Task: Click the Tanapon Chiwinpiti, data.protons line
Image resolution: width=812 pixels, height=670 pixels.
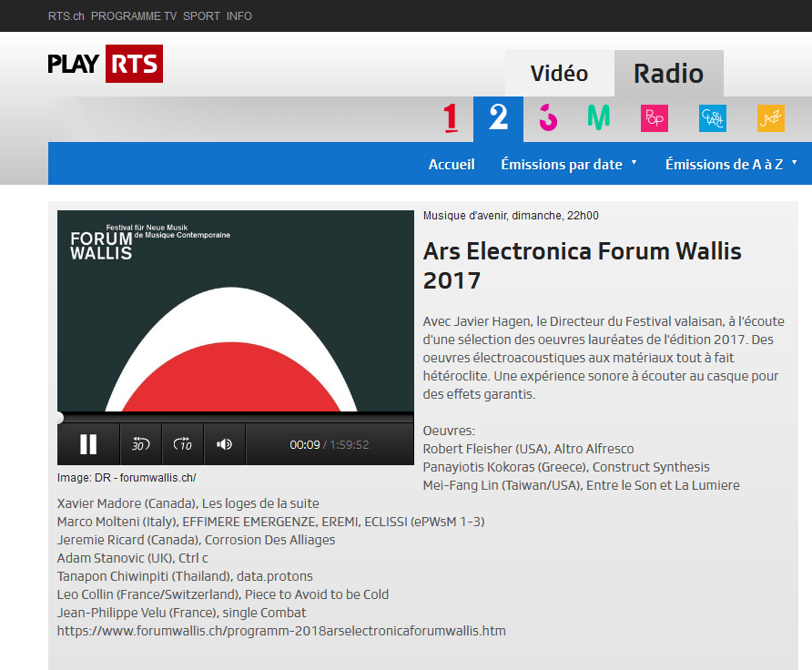Action: point(185,575)
